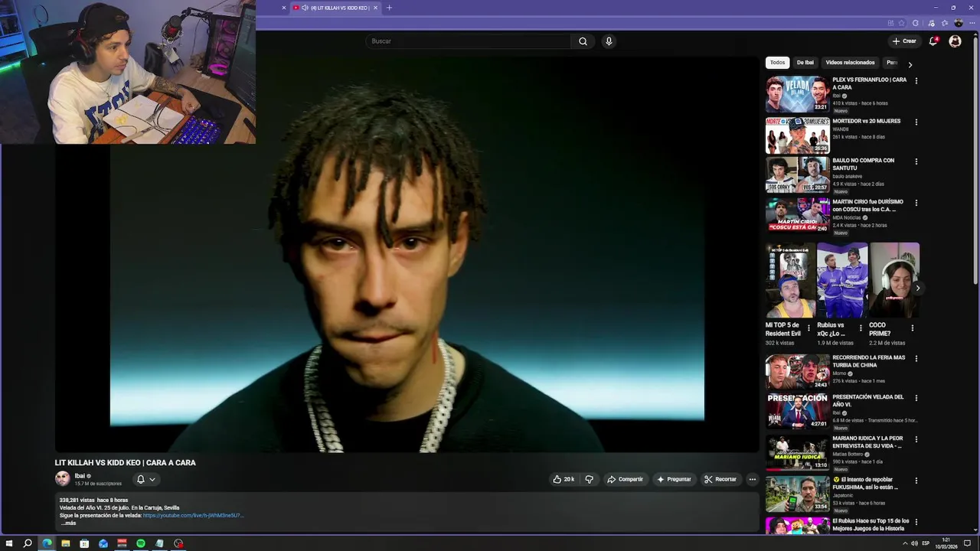Close the tab left of the YouTube tab
This screenshot has width=980, height=551.
click(x=284, y=8)
